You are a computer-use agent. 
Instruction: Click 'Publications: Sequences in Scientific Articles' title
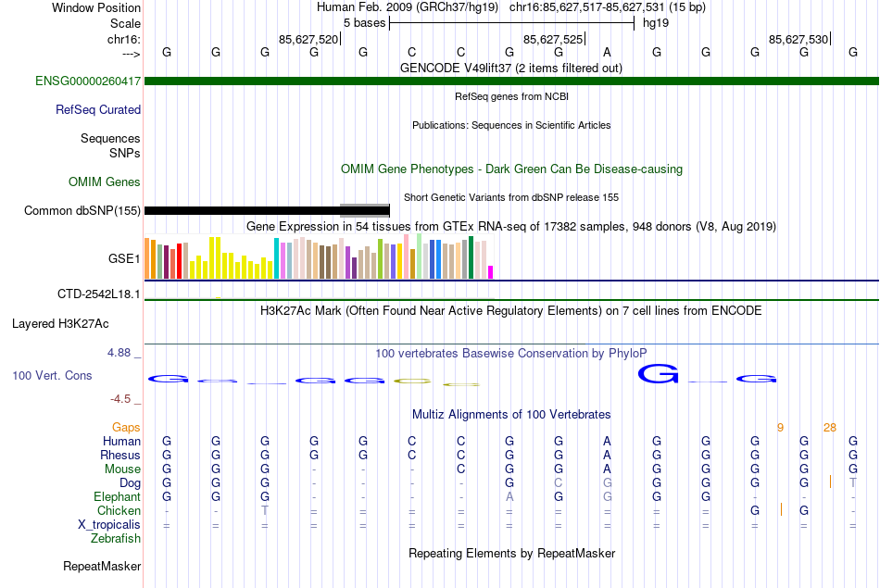(511, 125)
